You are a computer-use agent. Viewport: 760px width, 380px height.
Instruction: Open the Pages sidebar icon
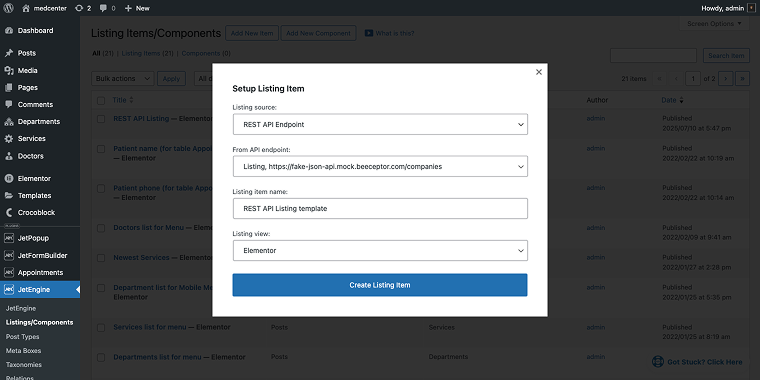pos(9,88)
